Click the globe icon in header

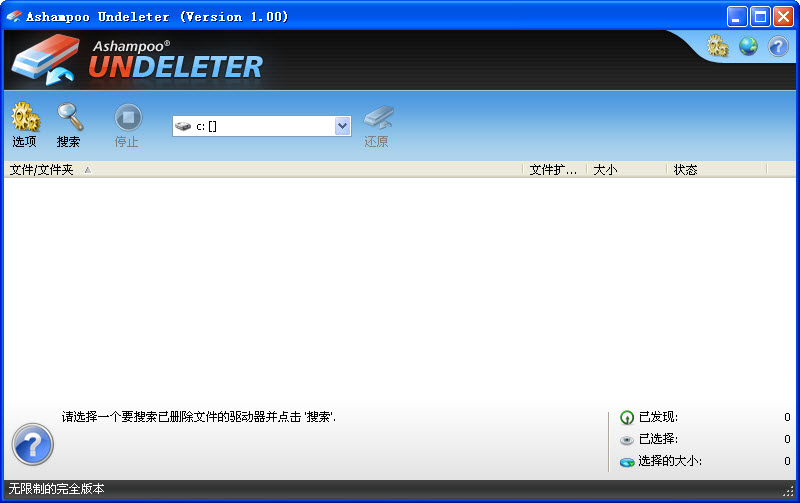click(x=748, y=46)
